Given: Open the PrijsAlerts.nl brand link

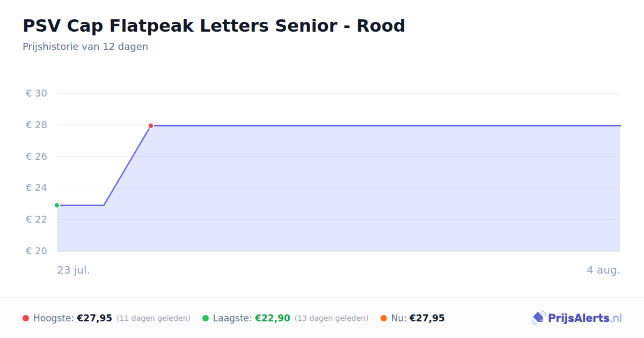Looking at the screenshot, I should tap(577, 318).
